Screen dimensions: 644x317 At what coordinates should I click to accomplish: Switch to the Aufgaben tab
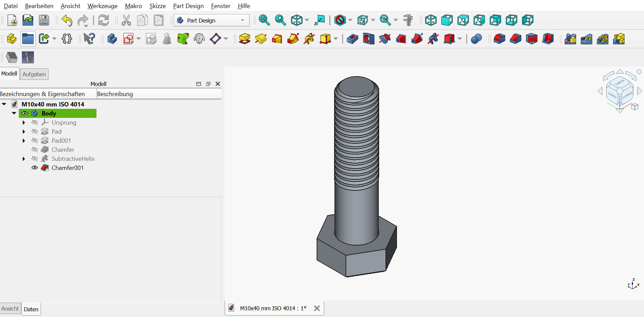click(x=34, y=74)
